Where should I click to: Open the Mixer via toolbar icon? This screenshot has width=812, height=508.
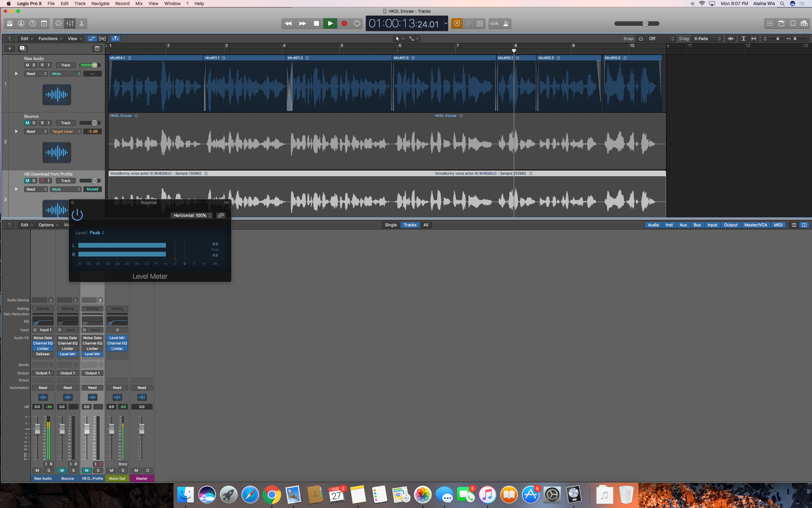70,23
